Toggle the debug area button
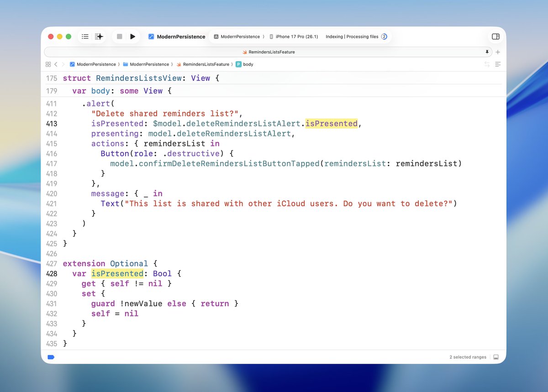This screenshot has width=548, height=392. pyautogui.click(x=496, y=357)
